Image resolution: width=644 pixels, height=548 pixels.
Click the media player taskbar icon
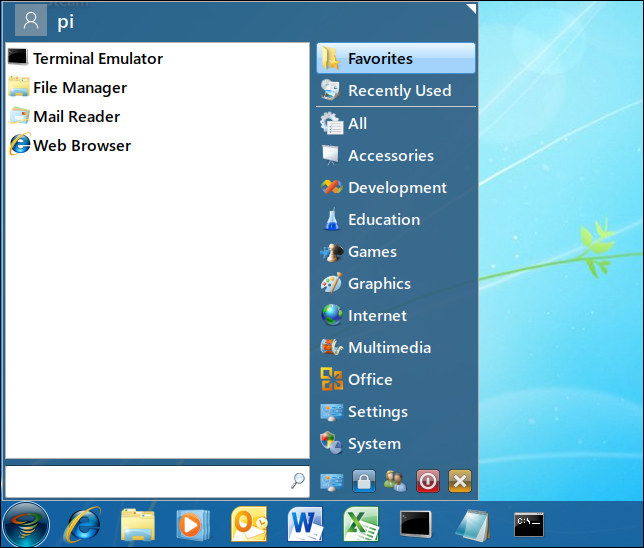[x=192, y=523]
